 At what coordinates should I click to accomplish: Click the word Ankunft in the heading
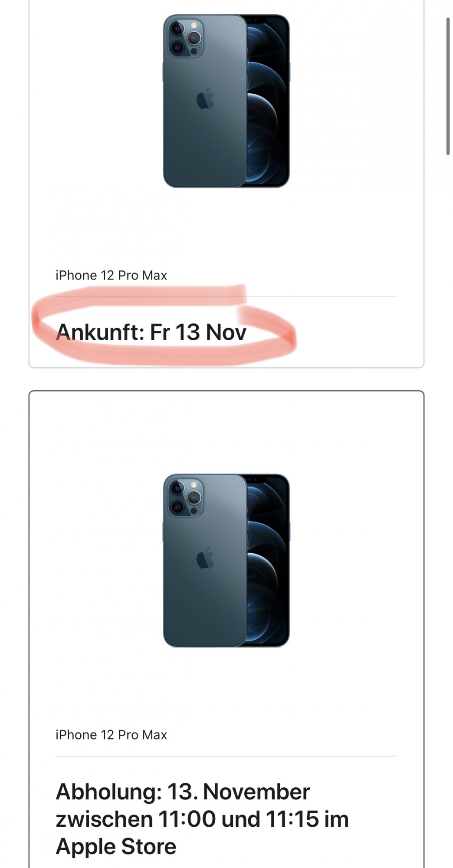tap(99, 332)
